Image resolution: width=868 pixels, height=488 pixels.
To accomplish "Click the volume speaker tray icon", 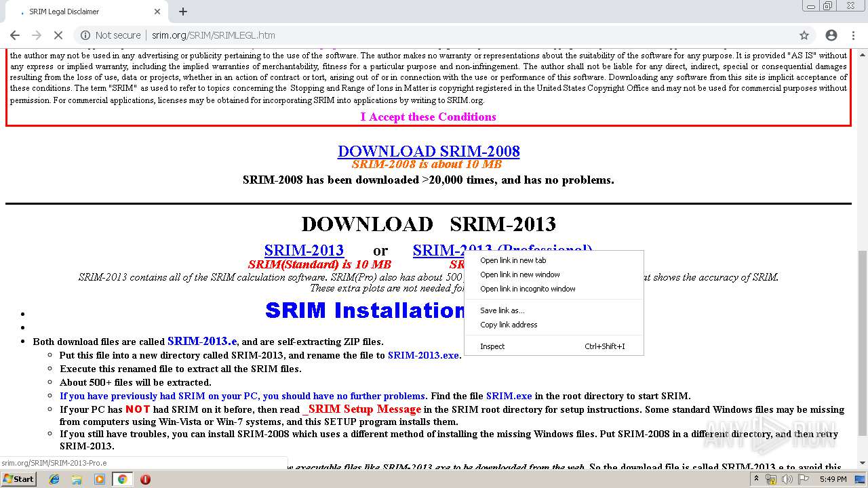I will 787,479.
